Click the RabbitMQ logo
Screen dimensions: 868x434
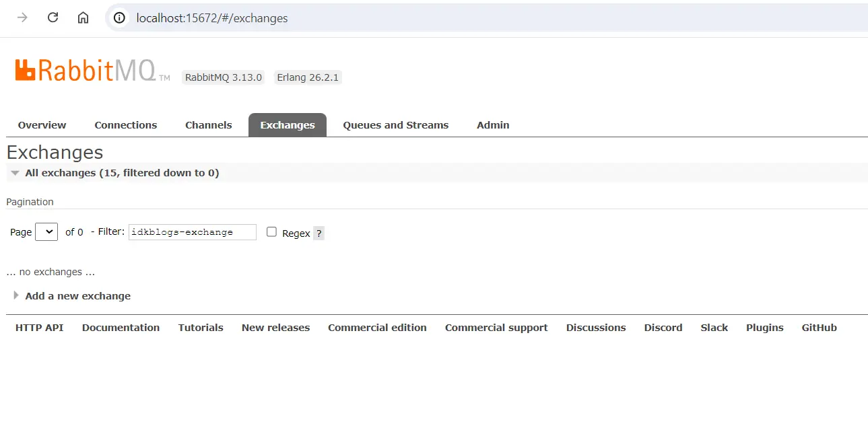(x=93, y=70)
